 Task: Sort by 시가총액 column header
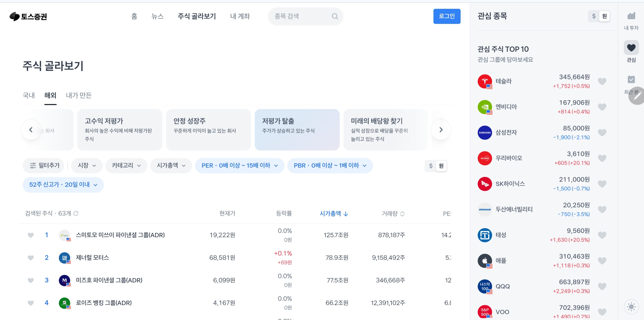click(334, 214)
